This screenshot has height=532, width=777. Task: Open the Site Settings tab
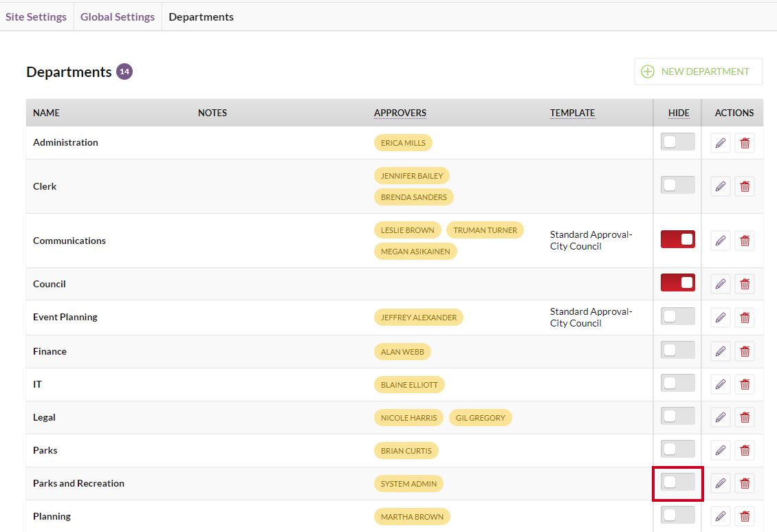point(36,17)
